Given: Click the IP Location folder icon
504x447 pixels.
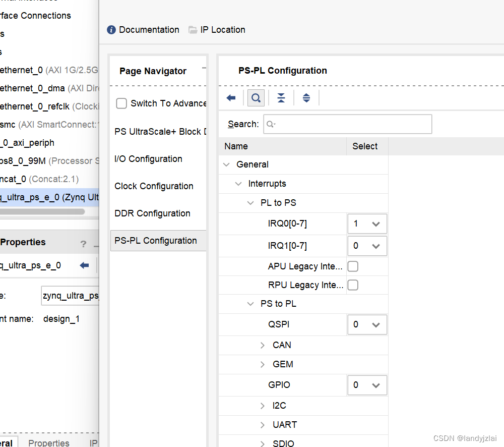Looking at the screenshot, I should 193,30.
